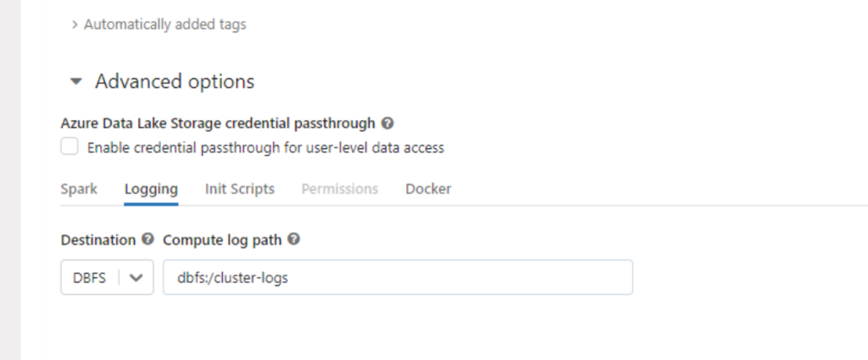
Task: Collapse Advanced options using the triangle icon
Action: (x=75, y=82)
